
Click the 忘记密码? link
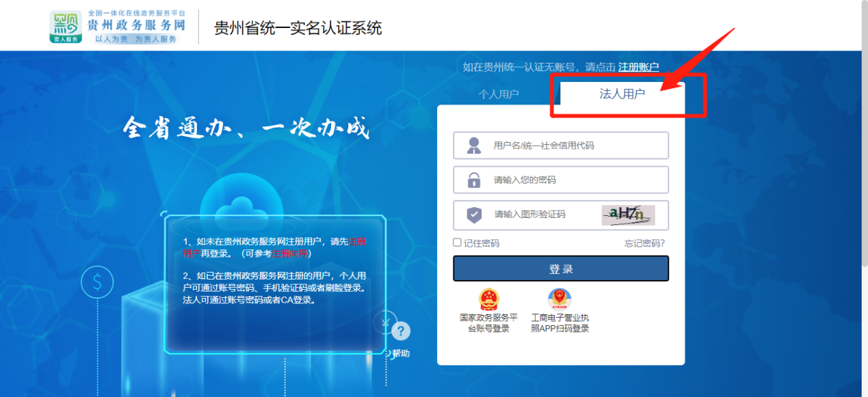tap(644, 243)
